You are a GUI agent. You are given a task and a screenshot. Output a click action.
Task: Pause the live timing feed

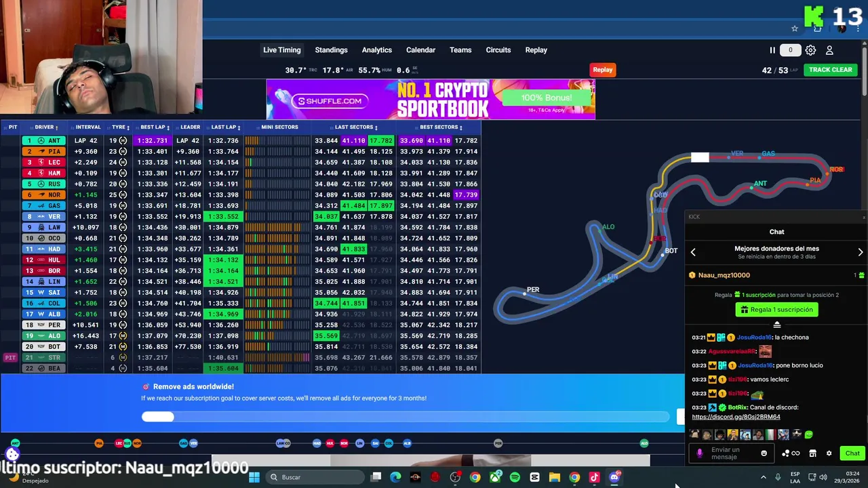[772, 50]
